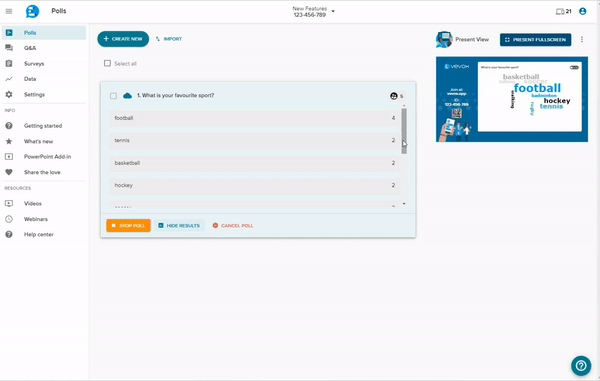Select Polls in the sidebar
Screen dimensions: 600x381
tap(44, 33)
